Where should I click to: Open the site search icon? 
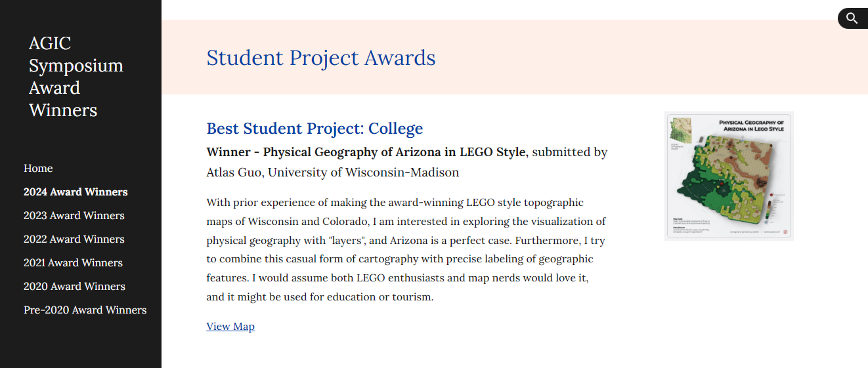[852, 18]
